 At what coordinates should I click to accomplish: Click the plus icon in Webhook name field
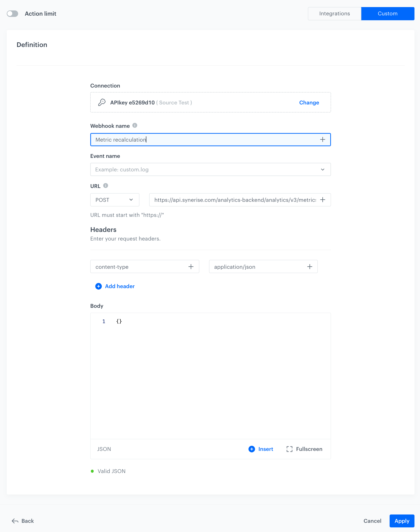(x=323, y=139)
